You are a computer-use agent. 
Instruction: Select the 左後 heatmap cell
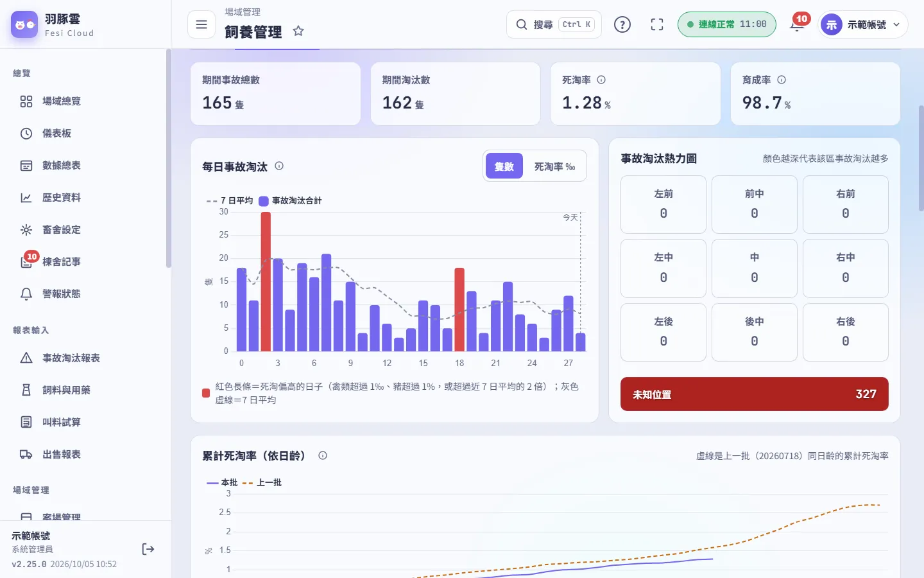[x=663, y=332]
